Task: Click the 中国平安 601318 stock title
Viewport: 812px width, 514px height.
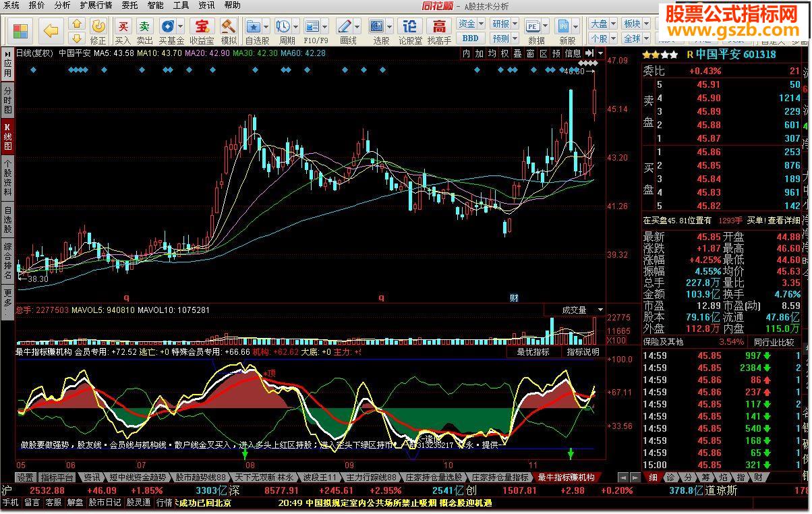Action: (736, 55)
